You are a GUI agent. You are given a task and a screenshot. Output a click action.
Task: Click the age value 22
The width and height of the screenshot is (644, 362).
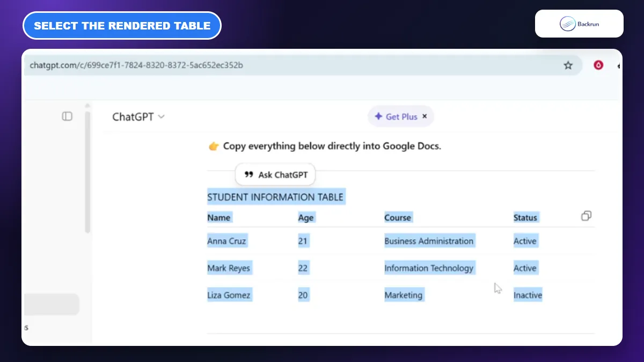pyautogui.click(x=303, y=268)
